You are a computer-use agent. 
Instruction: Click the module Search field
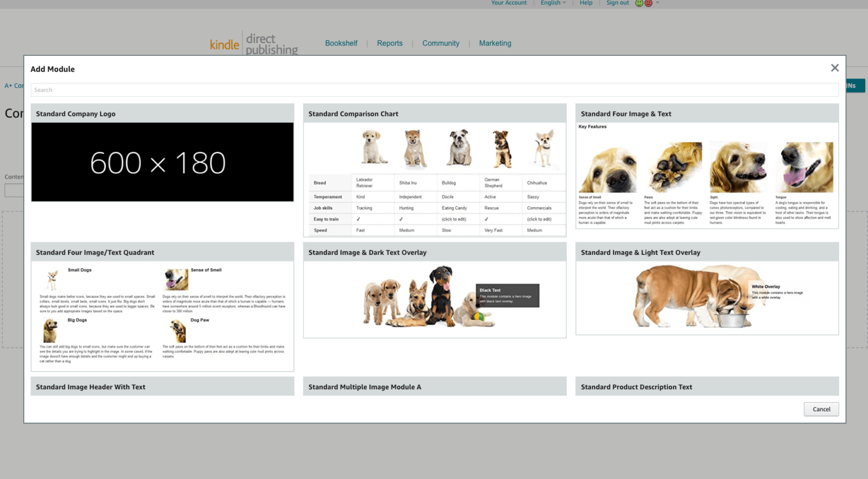point(434,90)
